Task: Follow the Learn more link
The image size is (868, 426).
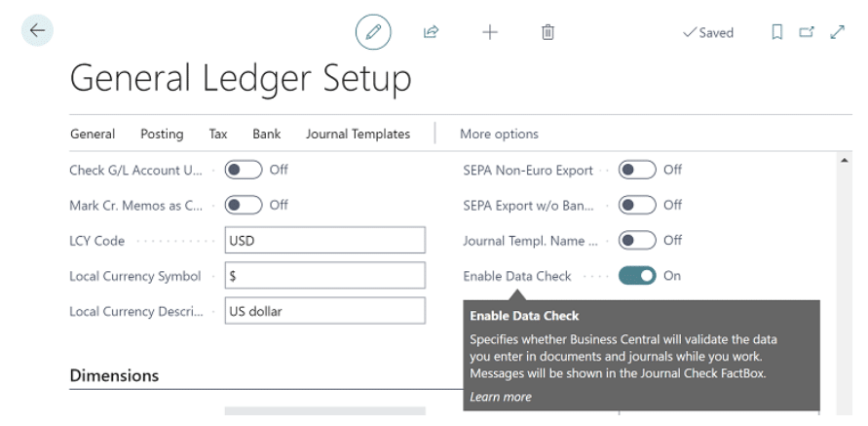Action: pyautogui.click(x=501, y=397)
